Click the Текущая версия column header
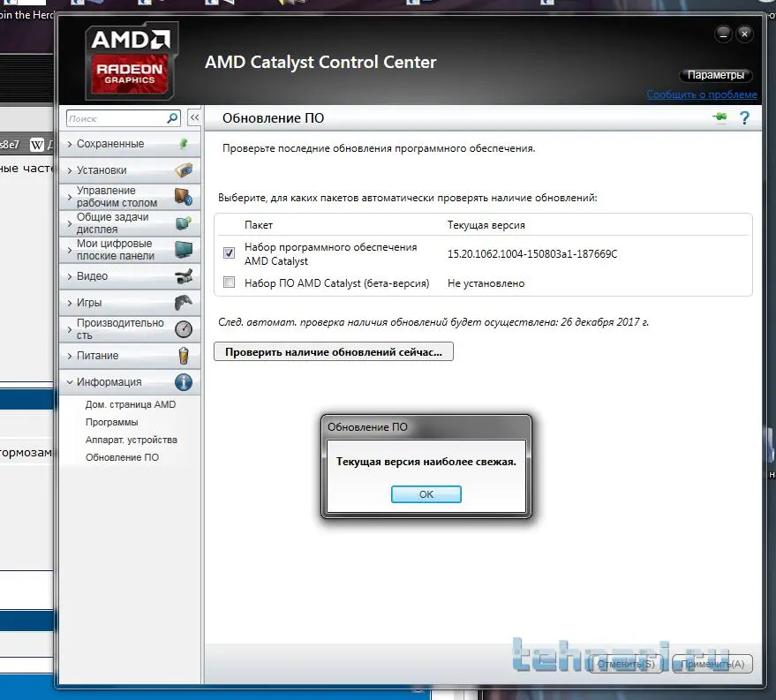Image resolution: width=776 pixels, height=700 pixels. [x=486, y=225]
